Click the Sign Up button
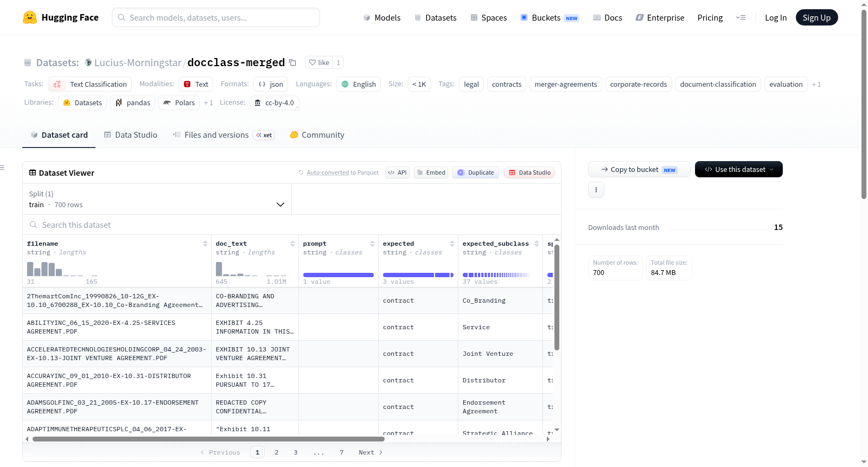This screenshot has width=868, height=467. [816, 17]
